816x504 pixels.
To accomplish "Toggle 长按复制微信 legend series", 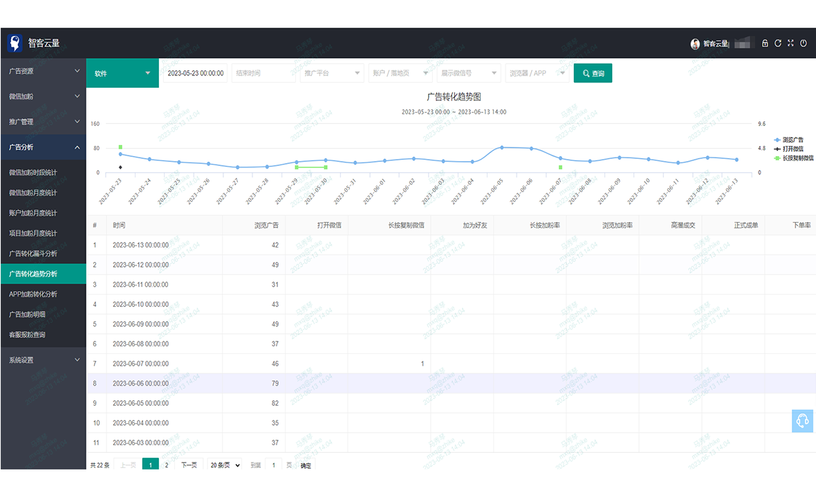I will pyautogui.click(x=794, y=158).
